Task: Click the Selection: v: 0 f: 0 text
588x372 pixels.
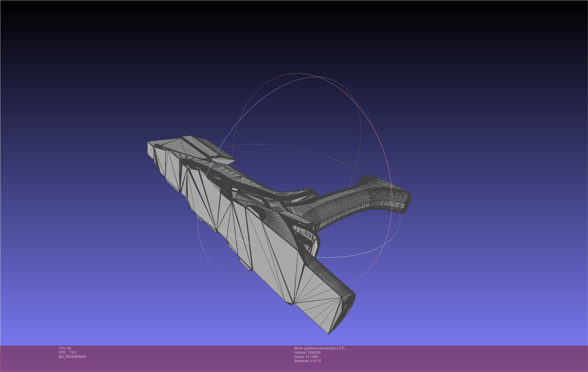Action: click(x=307, y=361)
